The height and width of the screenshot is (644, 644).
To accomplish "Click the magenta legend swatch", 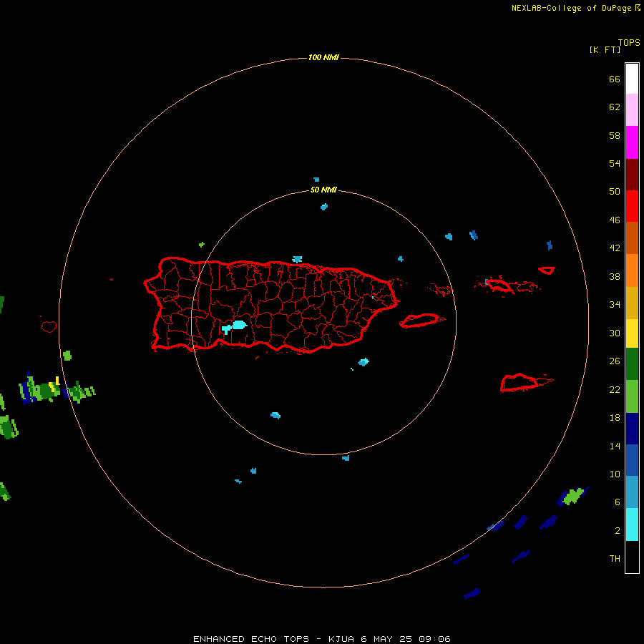I will point(632,142).
